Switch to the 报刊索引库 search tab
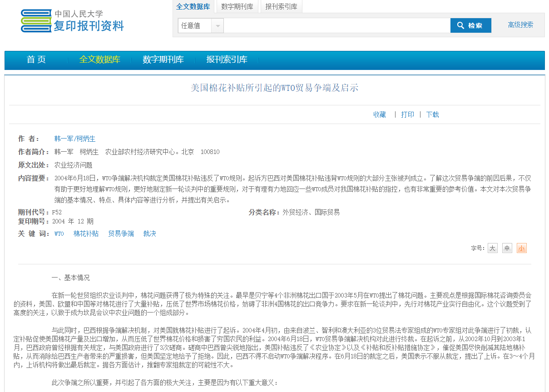Screen dimensions: 549x392 click(x=281, y=6)
